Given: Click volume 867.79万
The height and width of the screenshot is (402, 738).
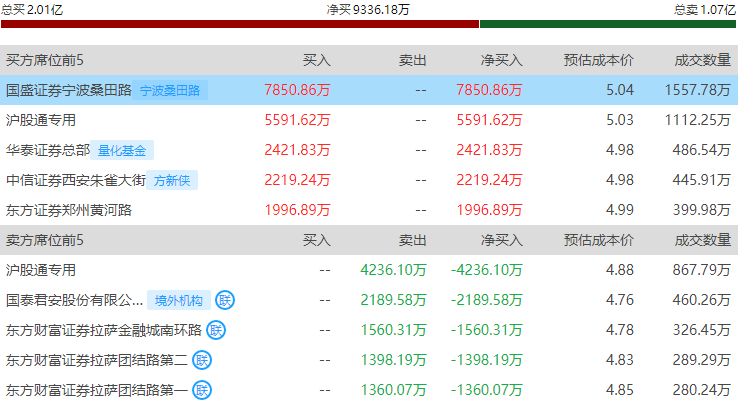Looking at the screenshot, I should point(702,270).
